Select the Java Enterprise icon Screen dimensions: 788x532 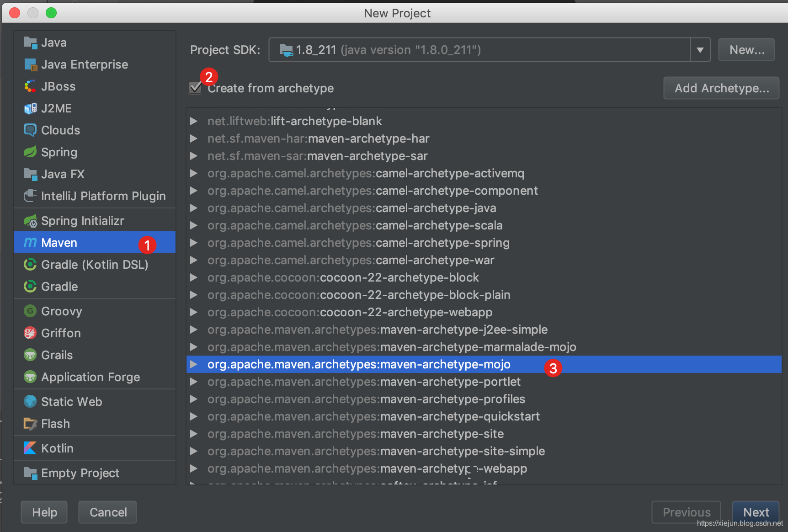click(x=30, y=64)
